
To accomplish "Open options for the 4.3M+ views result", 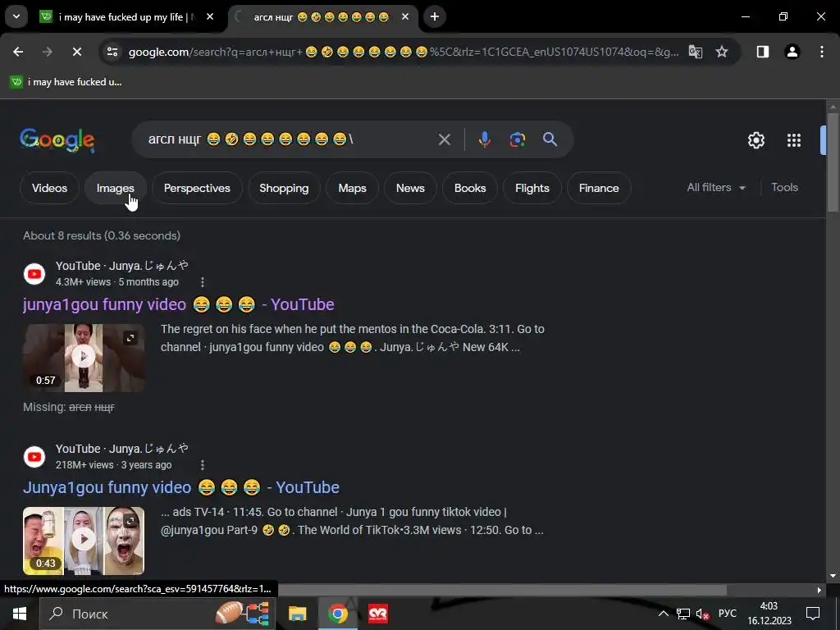I will point(203,282).
